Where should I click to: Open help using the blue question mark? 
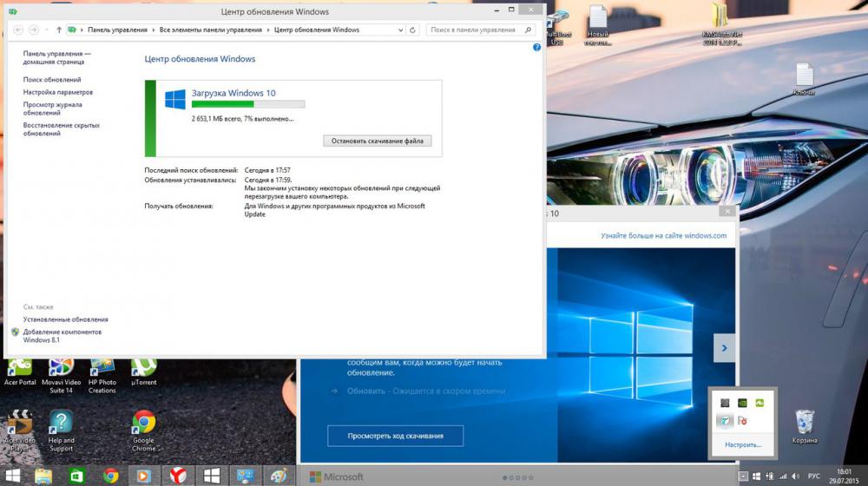pyautogui.click(x=536, y=48)
